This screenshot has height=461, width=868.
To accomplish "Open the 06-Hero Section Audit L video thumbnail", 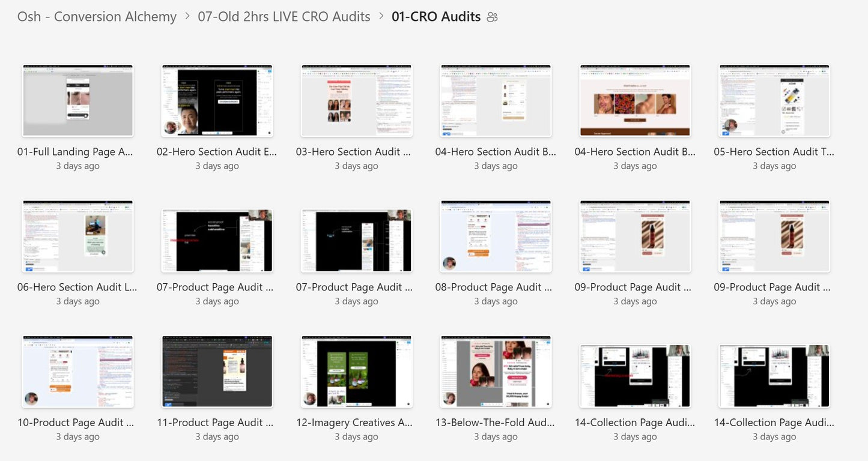I will click(x=77, y=237).
